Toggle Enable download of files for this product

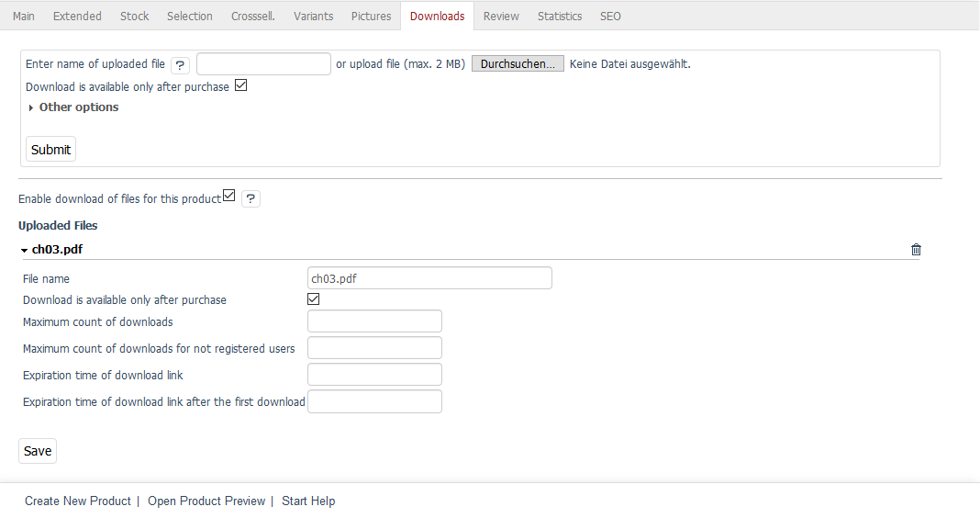pyautogui.click(x=228, y=196)
